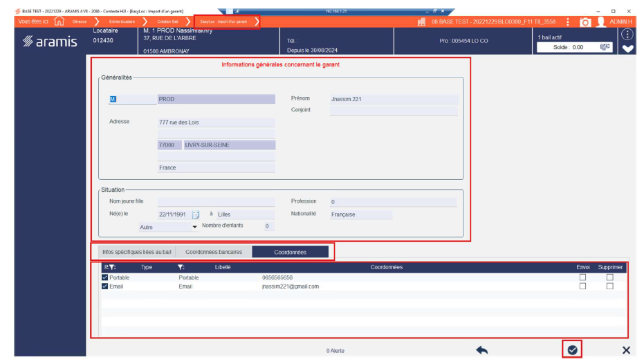Click the money icon next to Solde
The width and height of the screenshot is (644, 364).
tap(605, 47)
